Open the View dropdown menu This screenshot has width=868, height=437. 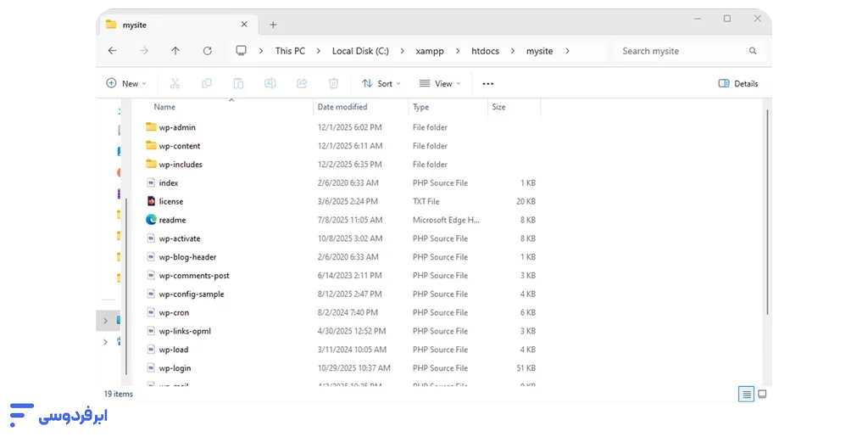point(440,84)
